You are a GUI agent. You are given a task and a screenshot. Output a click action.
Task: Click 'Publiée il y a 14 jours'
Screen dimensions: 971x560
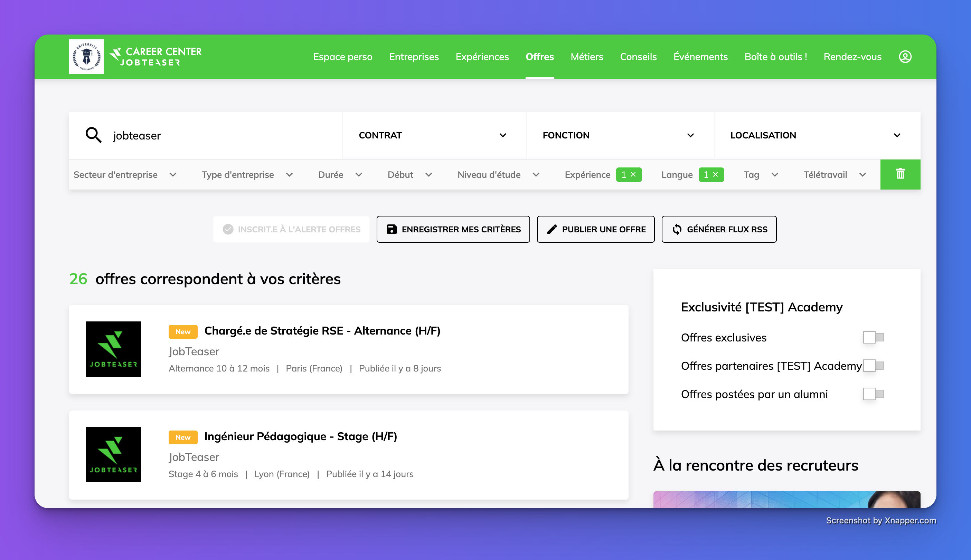(x=370, y=474)
